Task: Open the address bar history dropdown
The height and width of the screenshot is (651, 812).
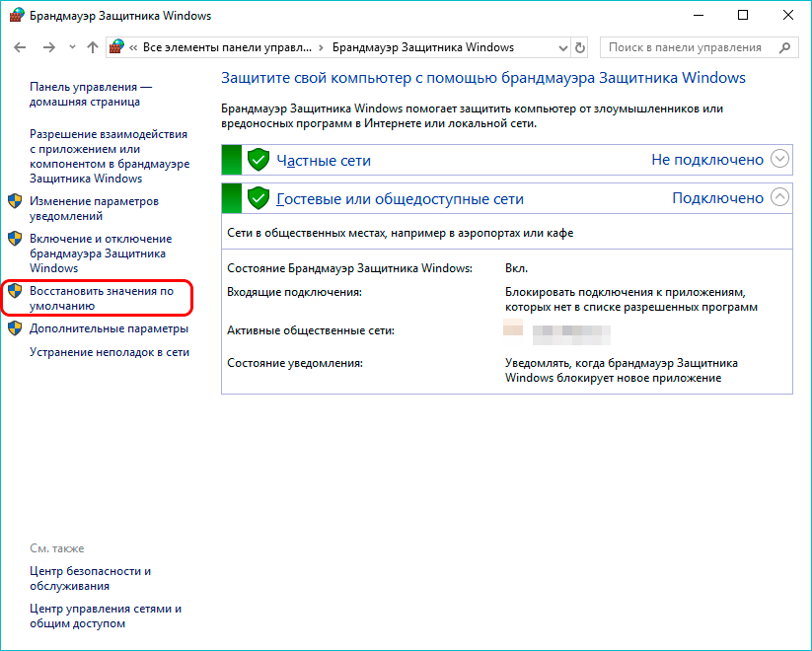Action: pos(563,47)
